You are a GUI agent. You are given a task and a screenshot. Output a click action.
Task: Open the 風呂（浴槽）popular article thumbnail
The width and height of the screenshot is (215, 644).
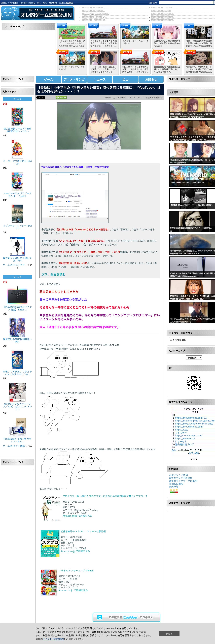(x=192, y=108)
